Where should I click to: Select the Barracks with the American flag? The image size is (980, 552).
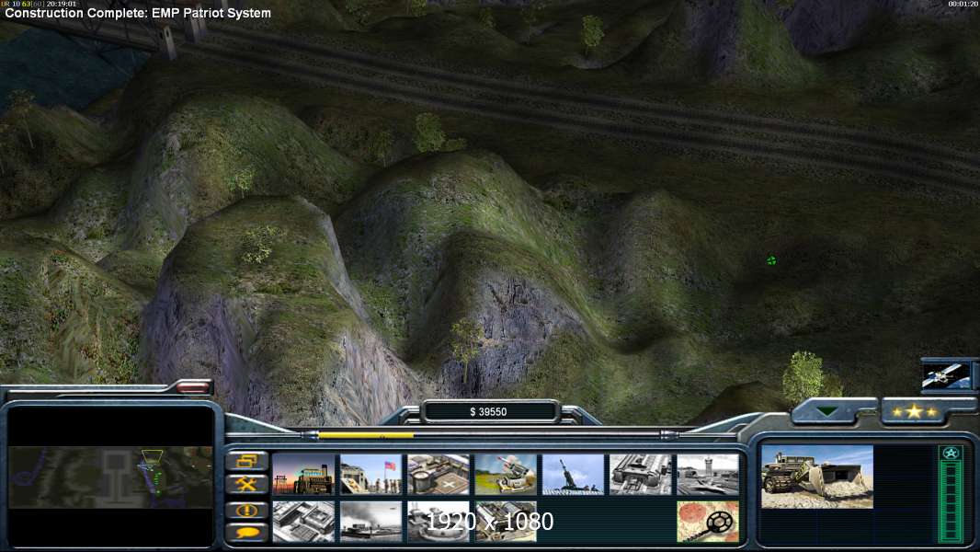pyautogui.click(x=371, y=475)
